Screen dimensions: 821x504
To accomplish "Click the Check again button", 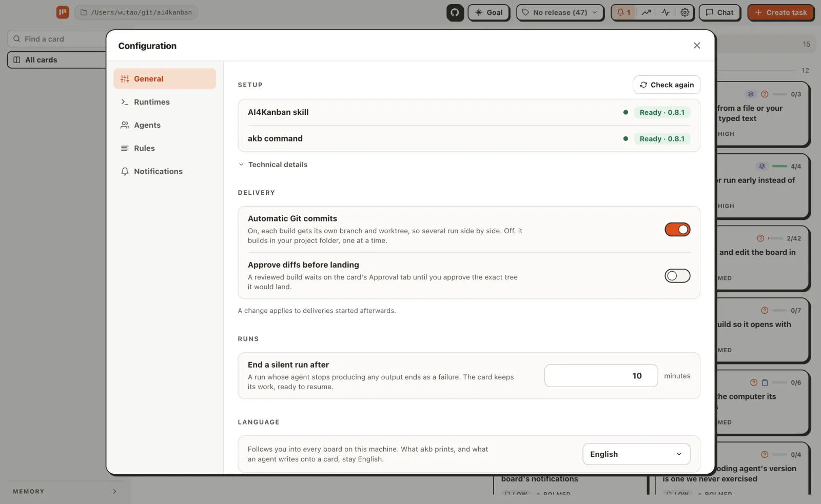I will point(667,85).
